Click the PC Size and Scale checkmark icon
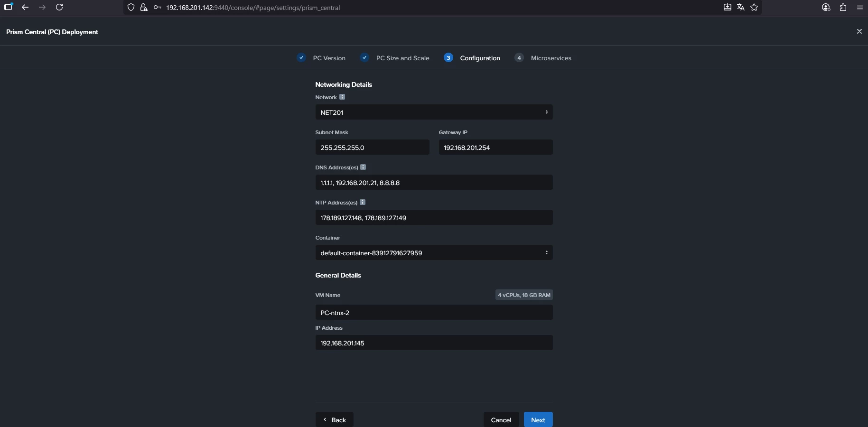 click(x=364, y=57)
